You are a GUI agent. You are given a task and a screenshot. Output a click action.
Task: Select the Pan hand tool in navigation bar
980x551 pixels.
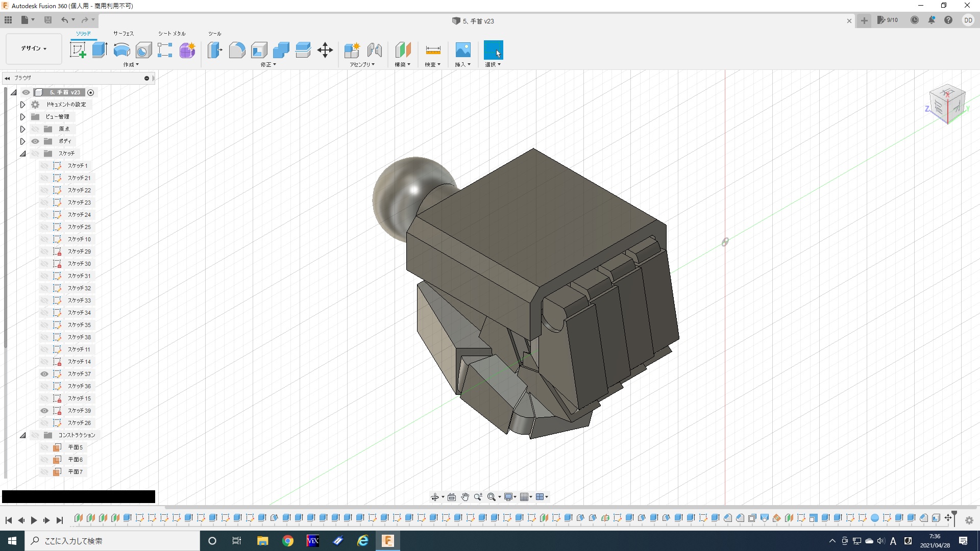click(x=464, y=497)
